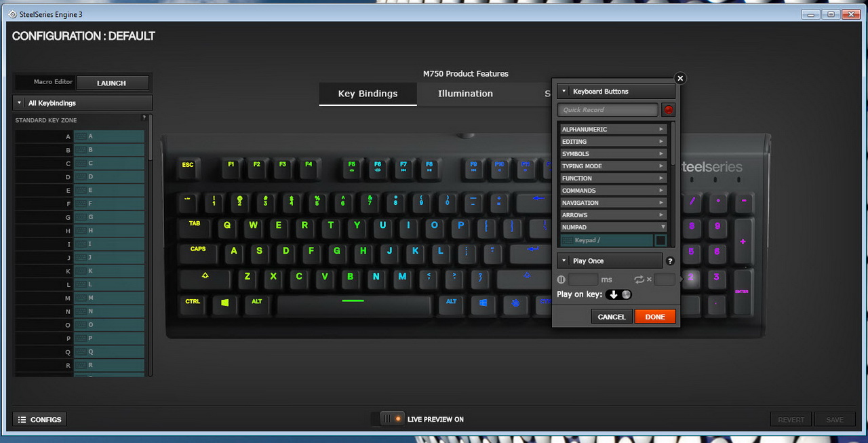Image resolution: width=868 pixels, height=443 pixels.
Task: Expand the ARROWS category
Action: (613, 215)
